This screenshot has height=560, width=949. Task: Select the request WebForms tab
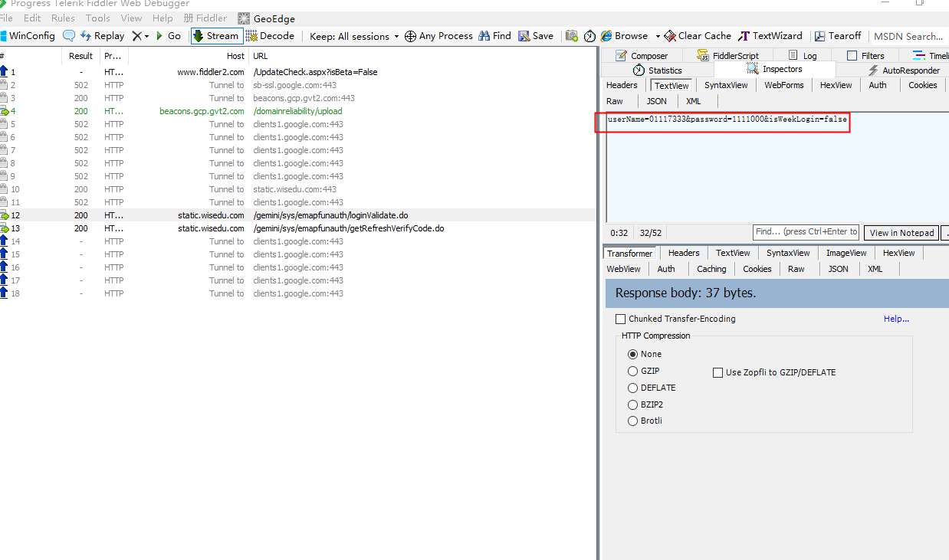click(783, 85)
